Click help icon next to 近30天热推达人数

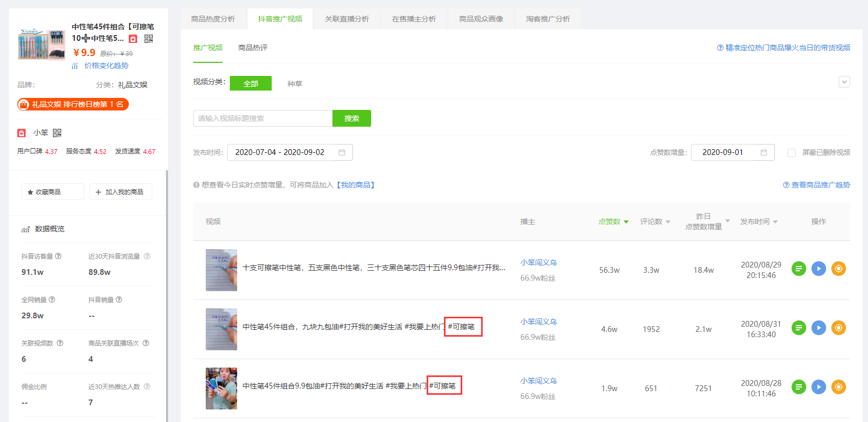tap(147, 386)
